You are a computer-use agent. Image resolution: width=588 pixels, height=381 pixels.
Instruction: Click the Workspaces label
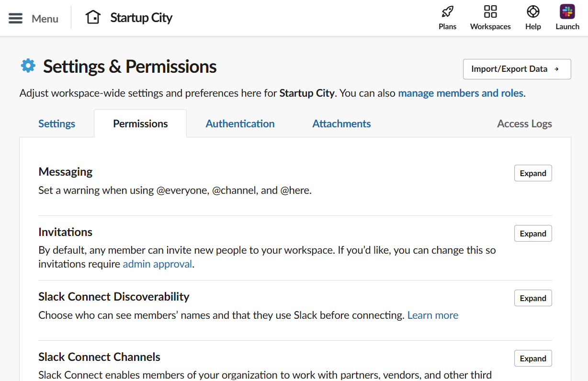point(490,26)
